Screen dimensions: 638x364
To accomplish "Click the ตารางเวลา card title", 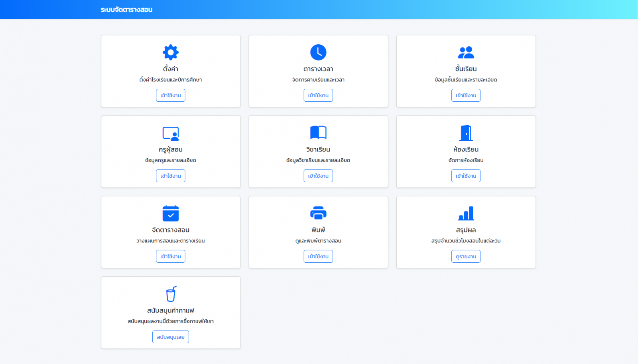I will tap(318, 69).
